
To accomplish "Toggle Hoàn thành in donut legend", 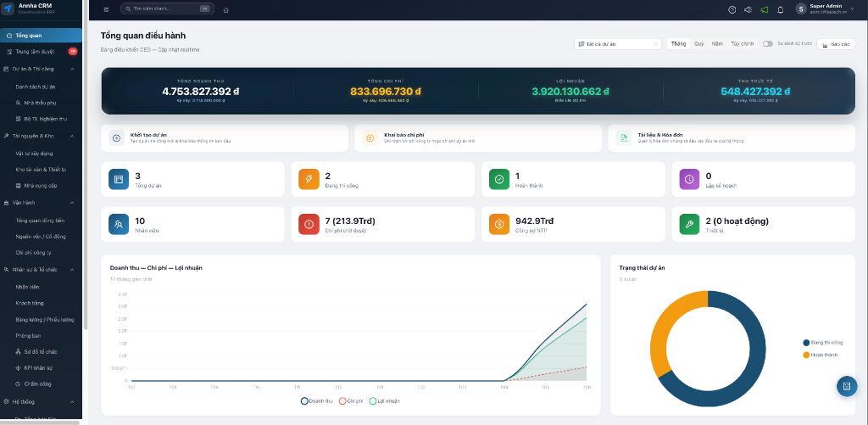I will coord(821,355).
